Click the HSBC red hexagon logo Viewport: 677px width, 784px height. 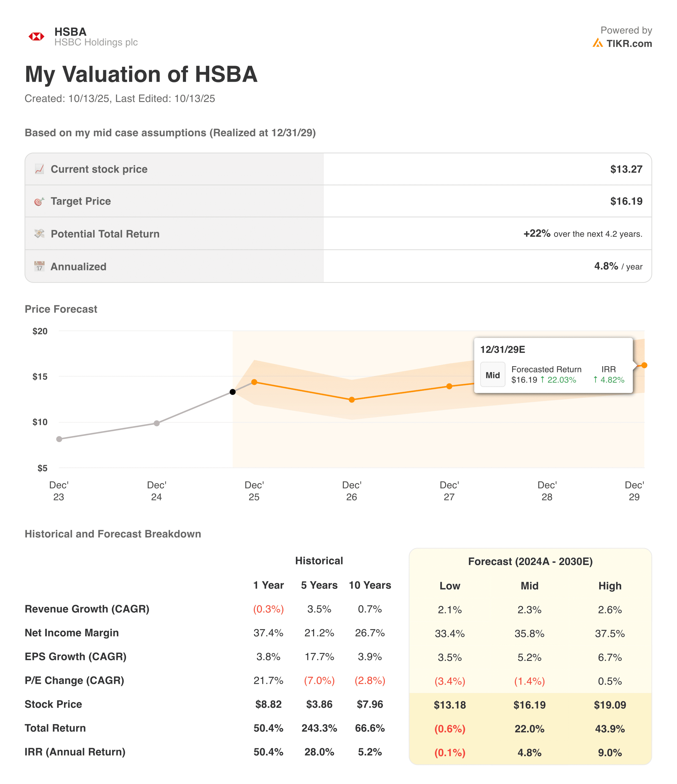36,36
